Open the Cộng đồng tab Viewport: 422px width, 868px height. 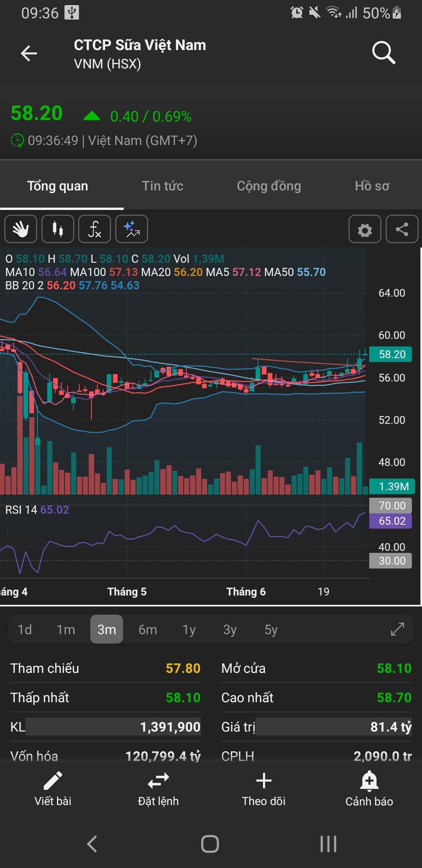(269, 186)
